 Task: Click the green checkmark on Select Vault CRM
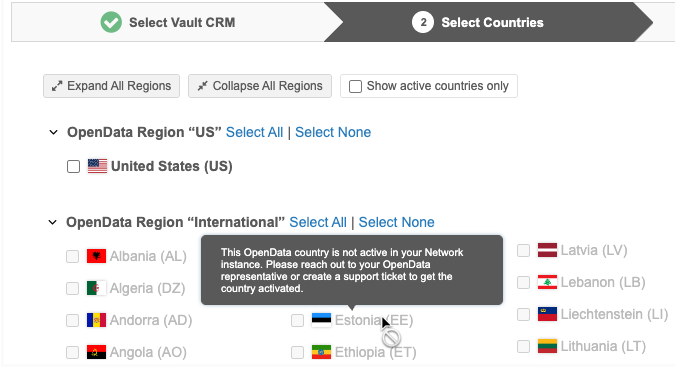111,22
